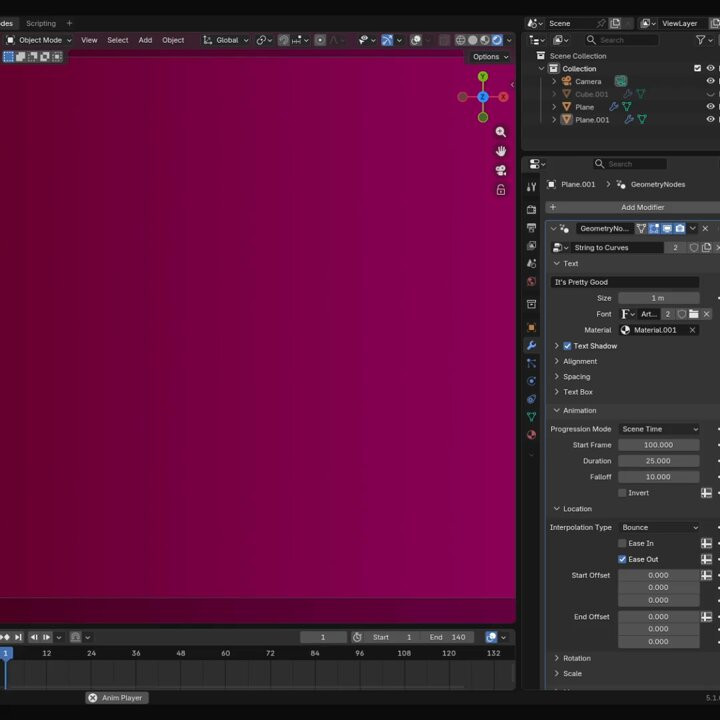Switch to the Scripting workspace tab
The image size is (720, 720).
pos(41,23)
